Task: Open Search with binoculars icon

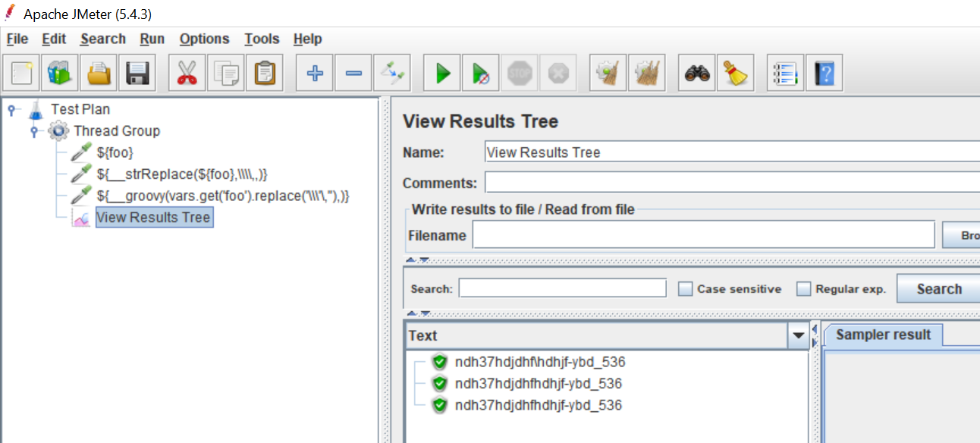Action: 697,74
